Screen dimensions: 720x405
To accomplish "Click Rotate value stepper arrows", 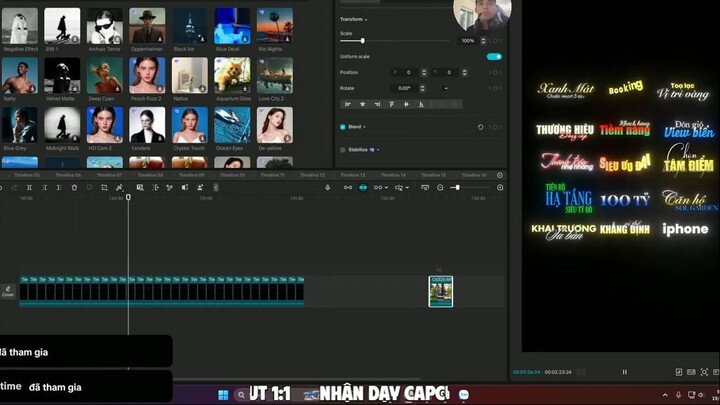I will tap(422, 88).
